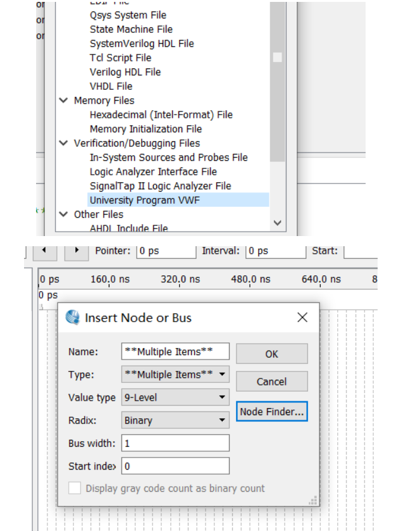Open the Node Finder

[x=272, y=411]
